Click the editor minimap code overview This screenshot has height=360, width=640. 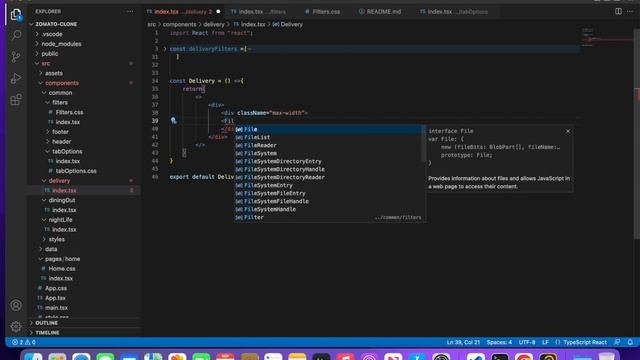pyautogui.click(x=607, y=38)
